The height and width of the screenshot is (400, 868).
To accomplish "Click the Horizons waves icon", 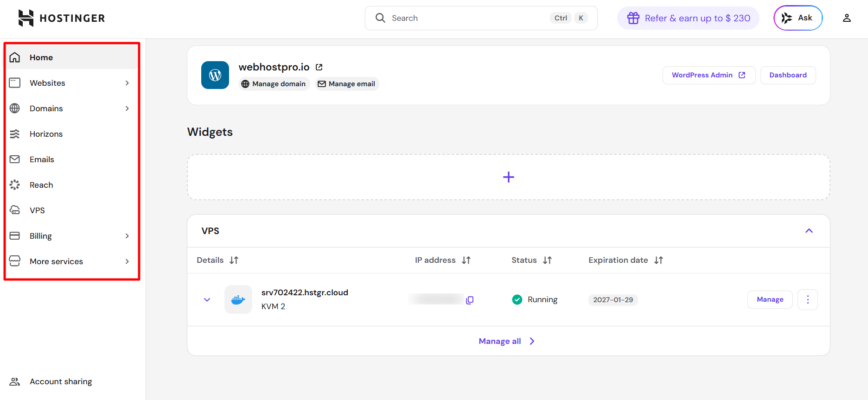I will (x=15, y=134).
